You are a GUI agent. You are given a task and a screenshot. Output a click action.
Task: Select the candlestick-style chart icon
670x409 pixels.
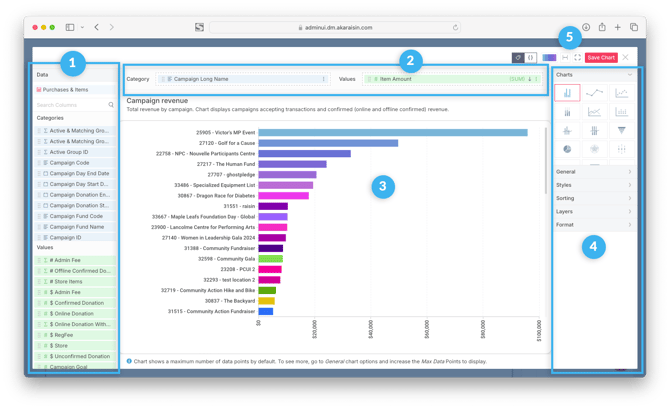(594, 130)
